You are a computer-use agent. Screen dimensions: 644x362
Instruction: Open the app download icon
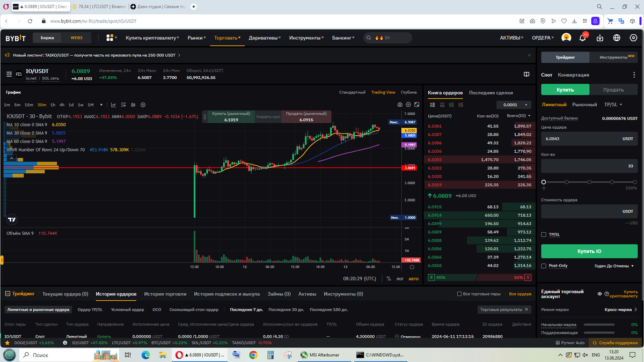[600, 38]
